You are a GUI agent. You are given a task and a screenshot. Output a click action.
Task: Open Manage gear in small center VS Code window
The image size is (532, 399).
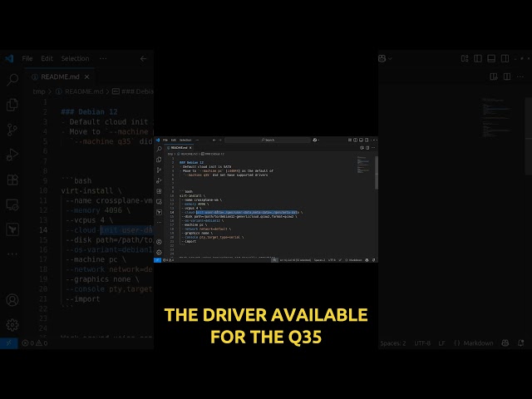pos(159,252)
